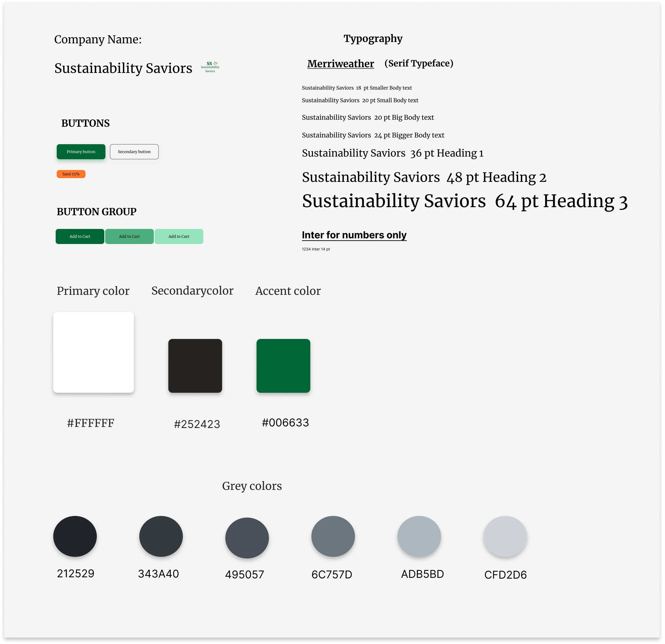Pick the 495057 grey circle swatch

(247, 538)
